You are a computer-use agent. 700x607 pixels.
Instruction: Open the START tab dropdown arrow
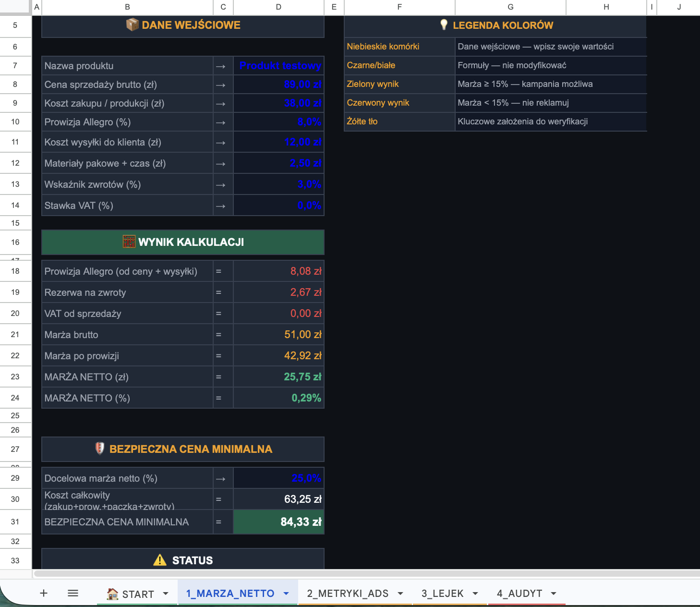pos(166,594)
